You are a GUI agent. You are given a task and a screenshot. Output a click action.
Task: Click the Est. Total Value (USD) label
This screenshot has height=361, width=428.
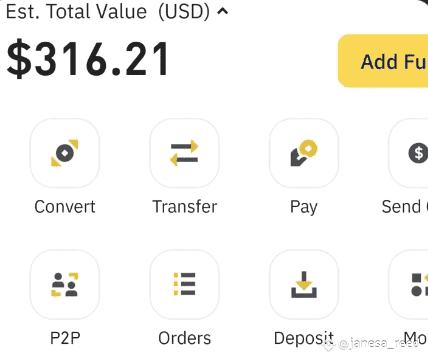(x=108, y=11)
